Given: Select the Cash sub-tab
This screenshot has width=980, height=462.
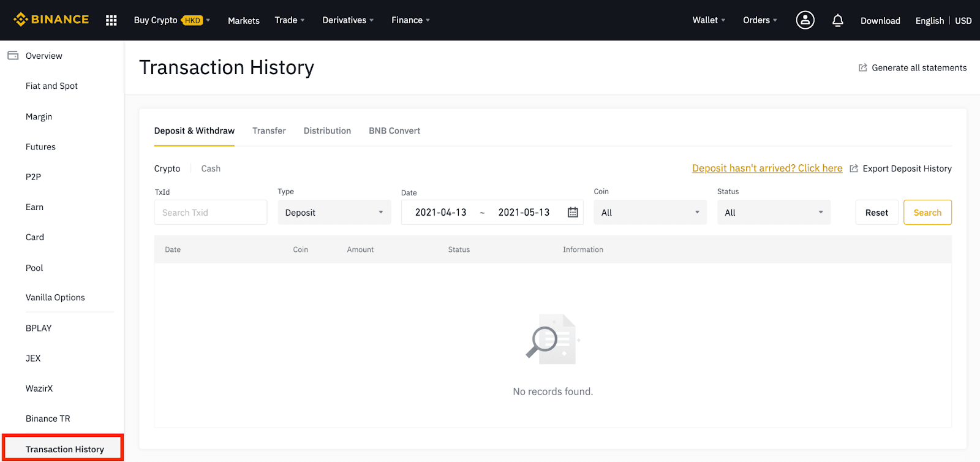Looking at the screenshot, I should click(x=211, y=169).
